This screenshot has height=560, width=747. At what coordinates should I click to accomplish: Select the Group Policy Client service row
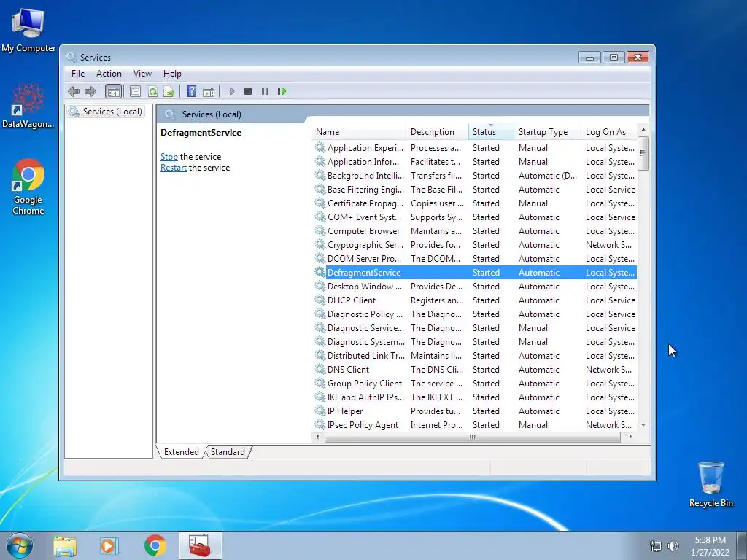point(475,383)
